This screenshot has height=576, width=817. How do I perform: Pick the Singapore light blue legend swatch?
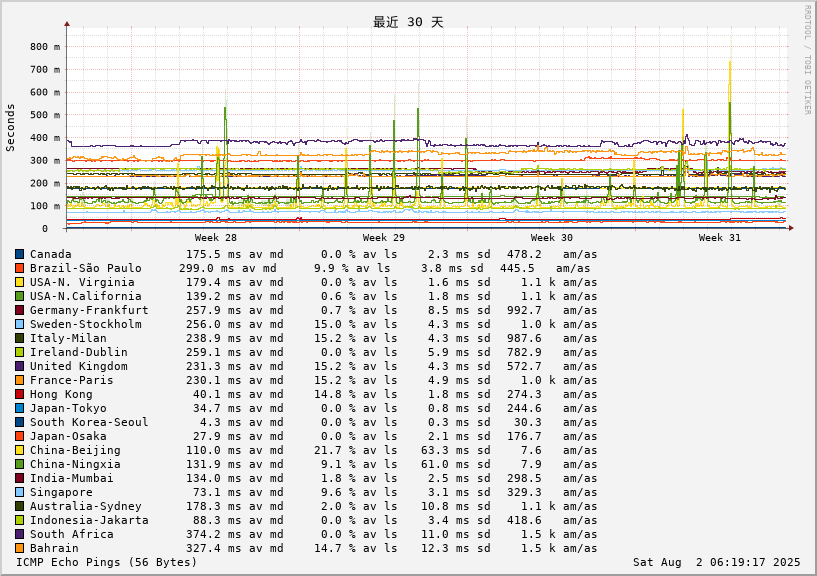pos(19,492)
